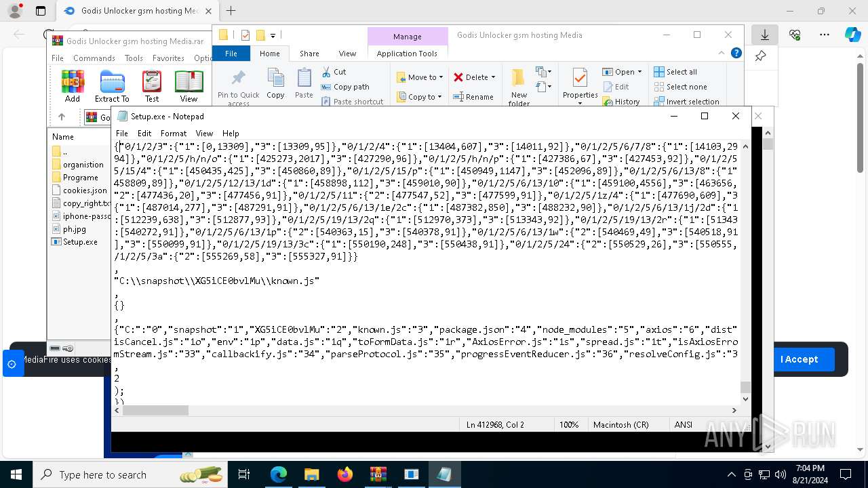This screenshot has height=488, width=868.
Task: Go up one level in WinRAR
Action: pyautogui.click(x=61, y=117)
